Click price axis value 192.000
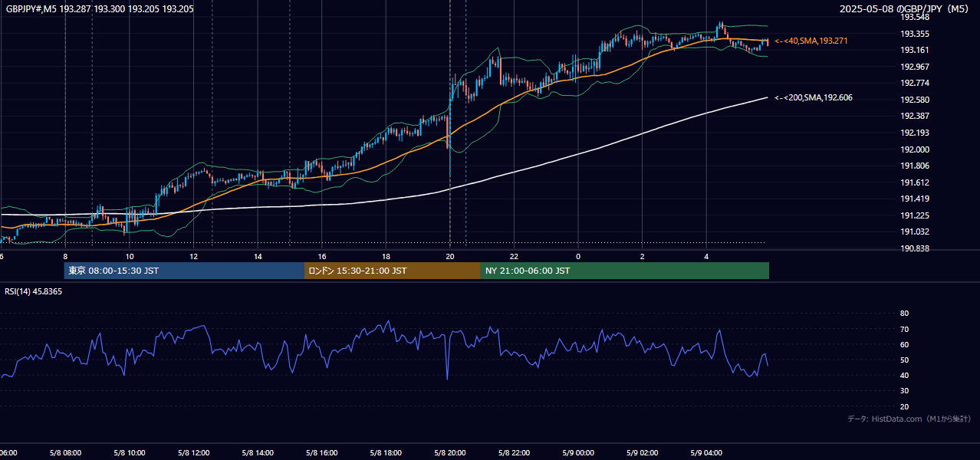 pyautogui.click(x=914, y=149)
